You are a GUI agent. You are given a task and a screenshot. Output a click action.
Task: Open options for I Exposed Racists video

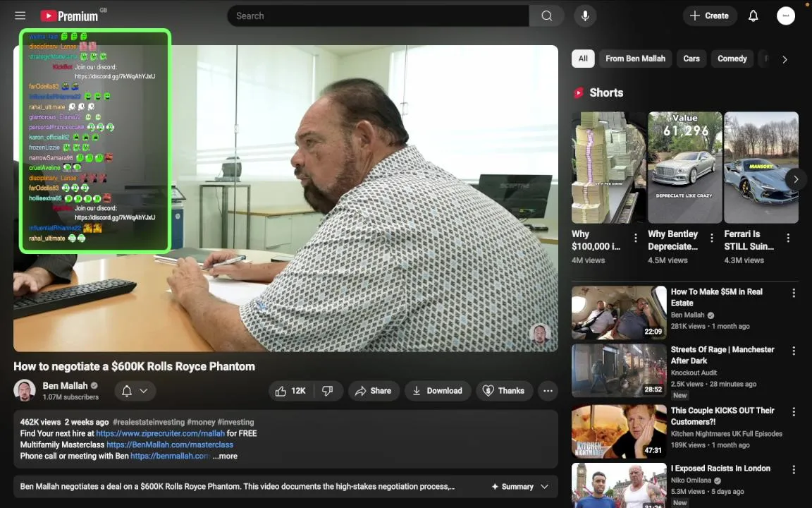(794, 470)
